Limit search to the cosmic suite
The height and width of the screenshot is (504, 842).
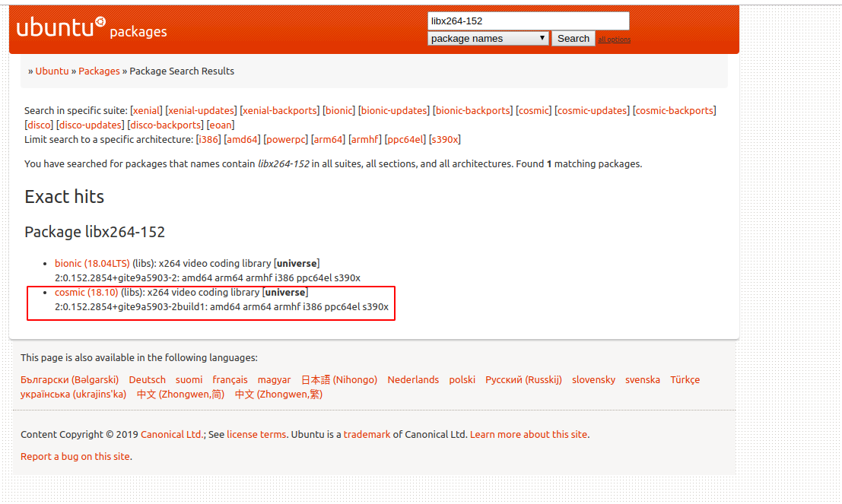point(534,110)
